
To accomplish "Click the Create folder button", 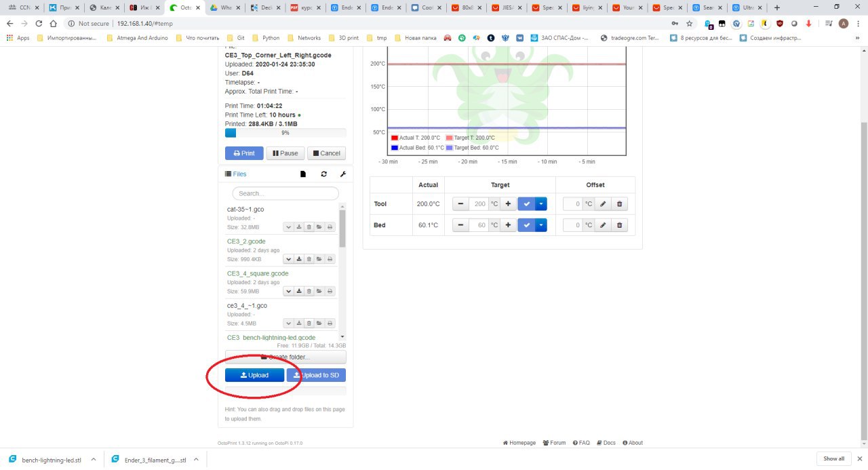I will tap(285, 357).
